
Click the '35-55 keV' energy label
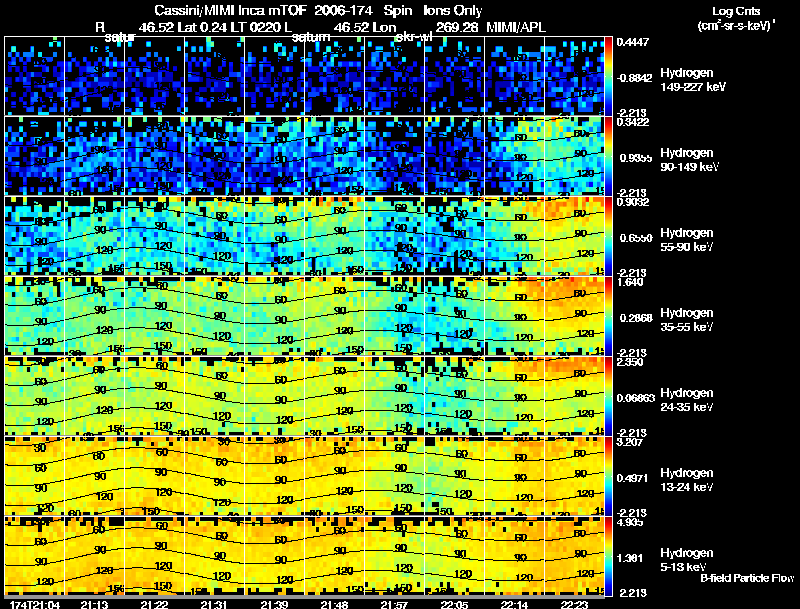point(686,327)
